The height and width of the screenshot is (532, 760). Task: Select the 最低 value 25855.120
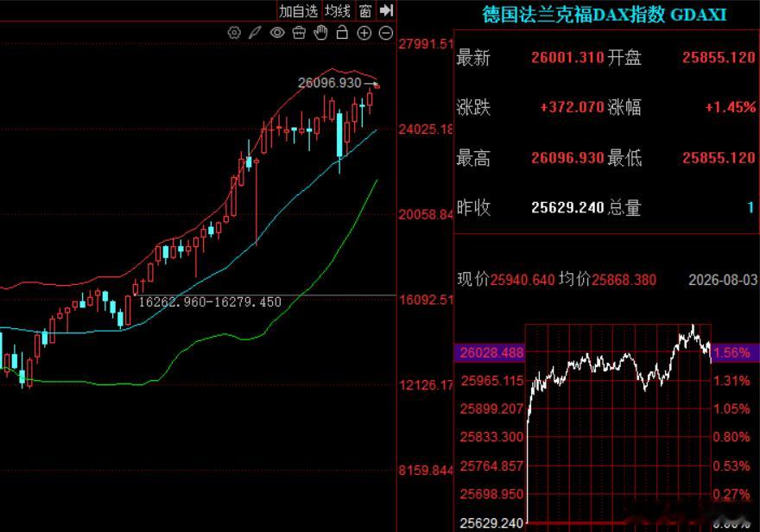click(x=719, y=158)
